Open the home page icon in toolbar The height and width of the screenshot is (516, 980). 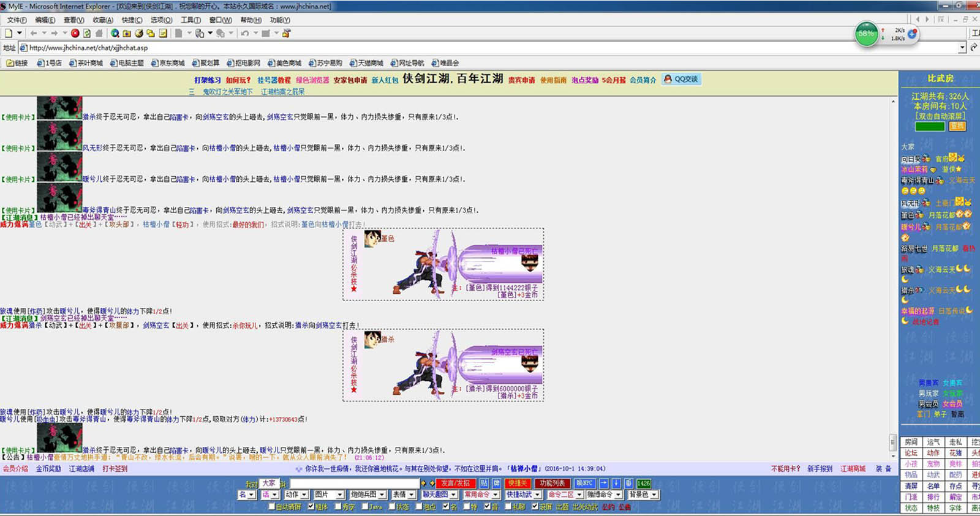pos(99,33)
